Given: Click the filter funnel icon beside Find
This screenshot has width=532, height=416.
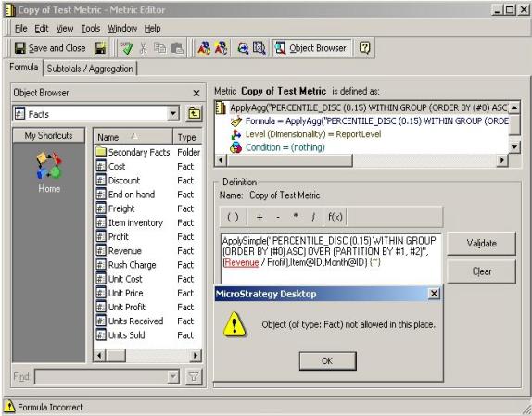Looking at the screenshot, I should click(194, 377).
